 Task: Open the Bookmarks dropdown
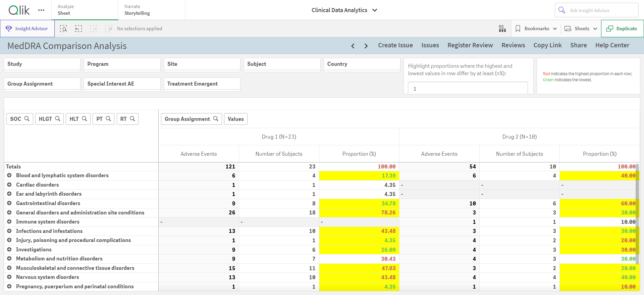click(536, 29)
